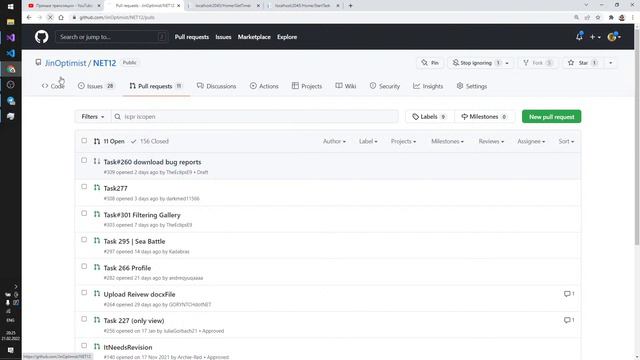Bookmark this page with the star
Screen dimensions: 640x360
click(x=598, y=18)
